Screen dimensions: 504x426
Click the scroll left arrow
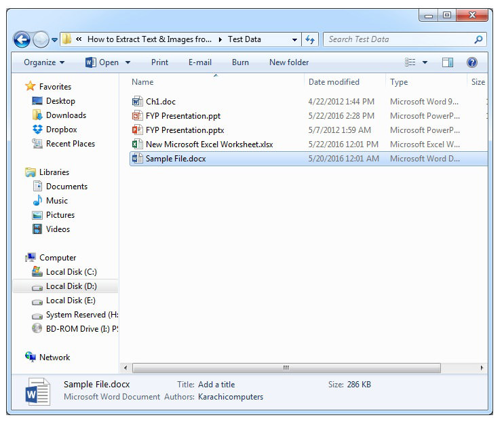125,368
